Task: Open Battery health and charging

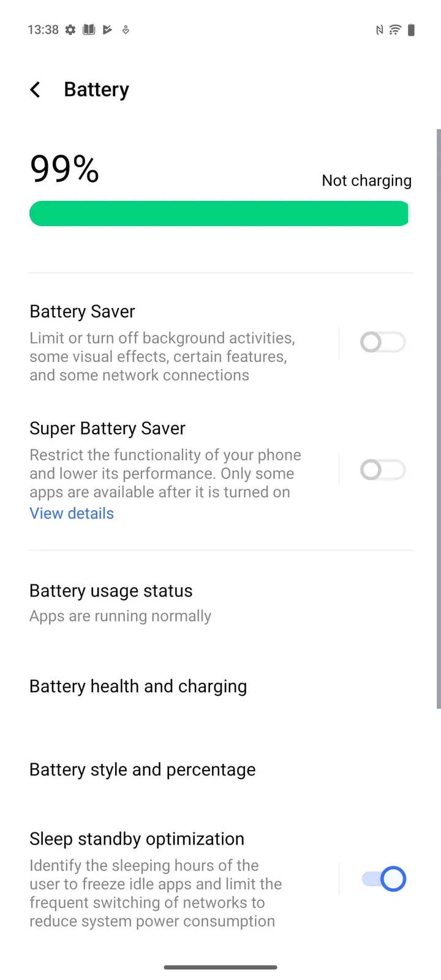Action: coord(138,686)
